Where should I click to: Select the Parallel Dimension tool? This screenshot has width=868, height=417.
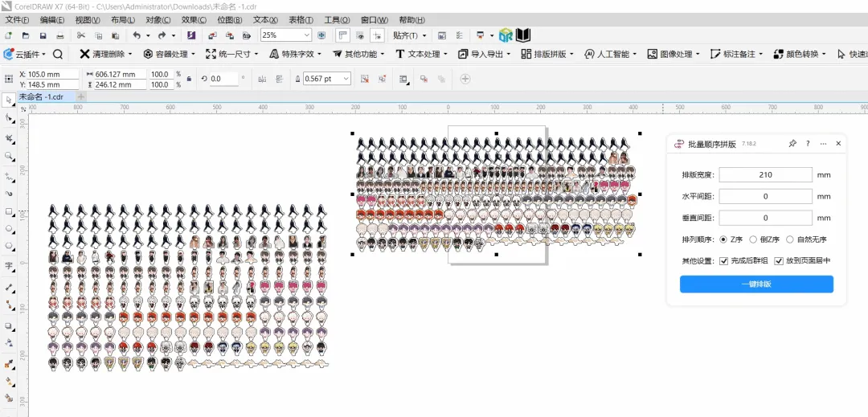click(8, 287)
